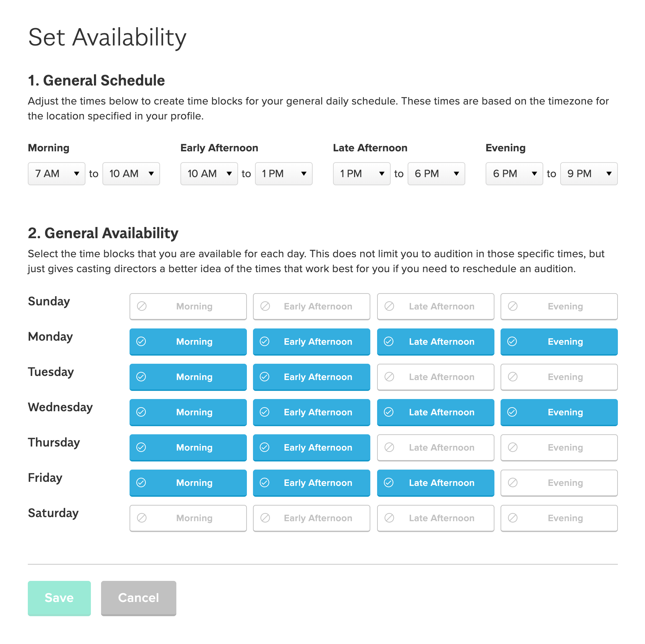The image size is (645, 644).
Task: Save the availability settings
Action: click(x=59, y=598)
